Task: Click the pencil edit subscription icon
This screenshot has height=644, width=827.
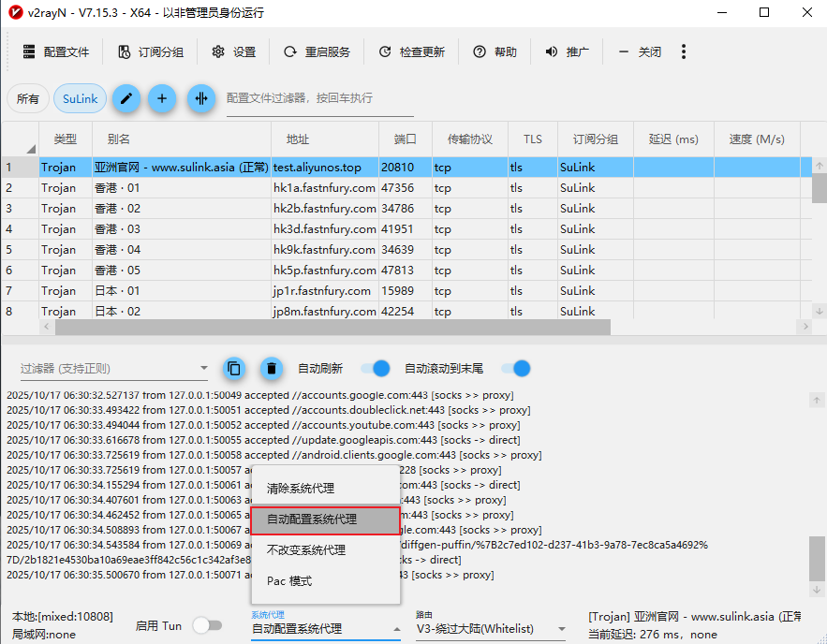Action: [126, 98]
